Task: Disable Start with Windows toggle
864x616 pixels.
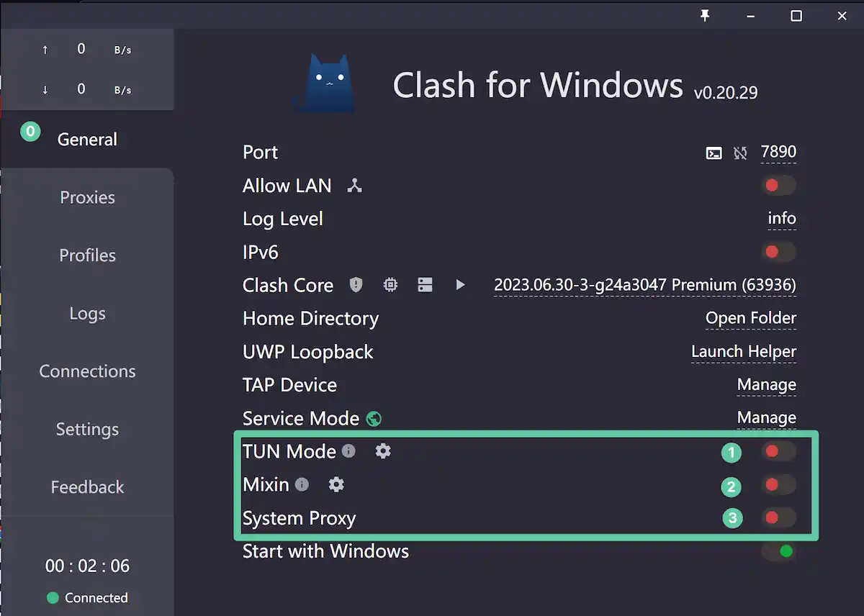Action: coord(779,551)
